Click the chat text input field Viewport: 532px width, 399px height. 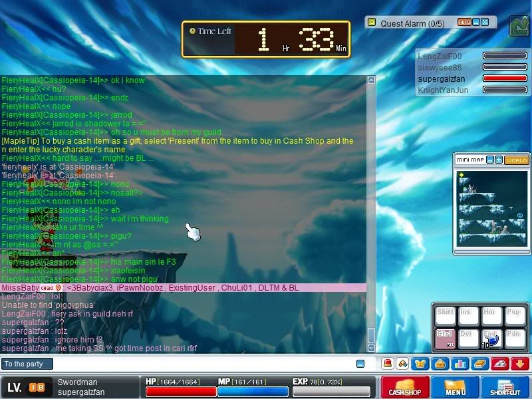pyautogui.click(x=199, y=364)
